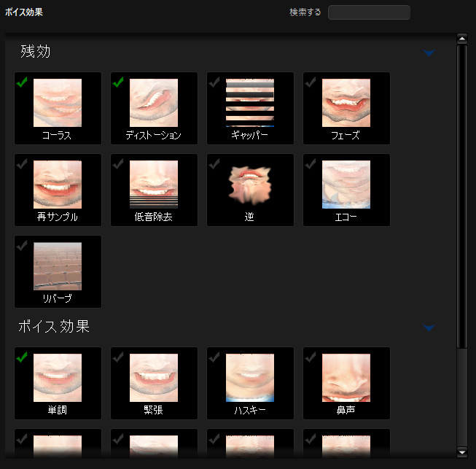Enable the 緊張 checkmark

point(118,357)
